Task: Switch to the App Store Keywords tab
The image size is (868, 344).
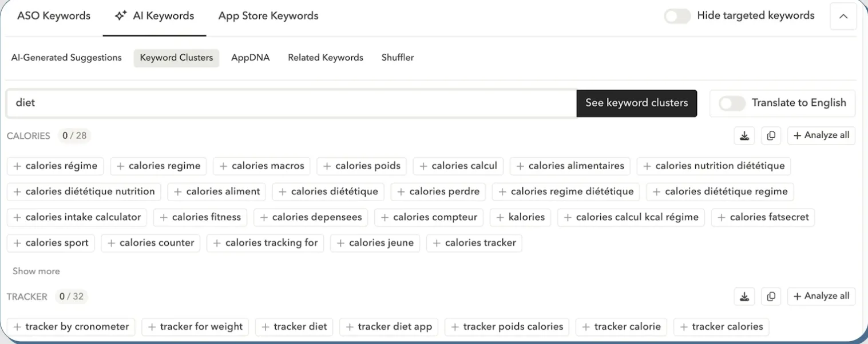Action: click(x=268, y=15)
